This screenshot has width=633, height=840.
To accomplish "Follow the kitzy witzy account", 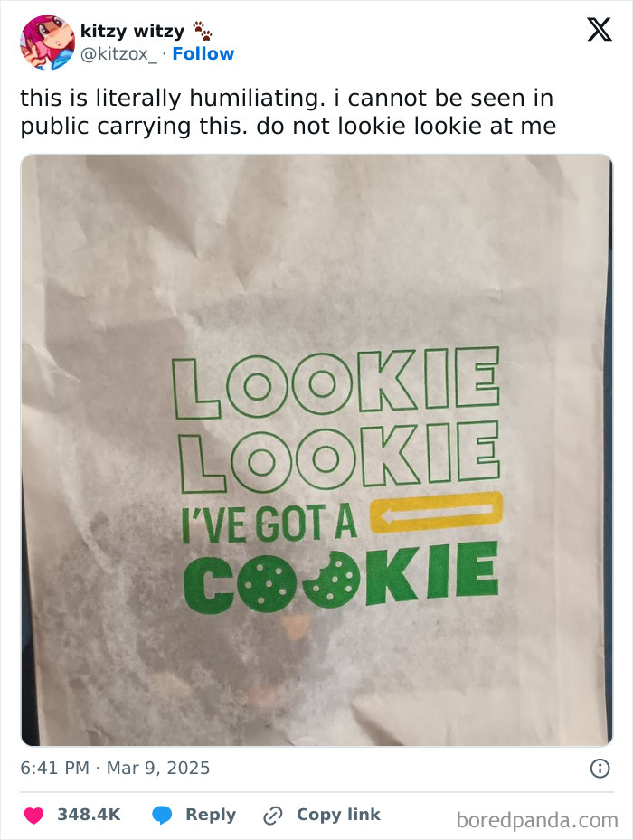I will 203,53.
